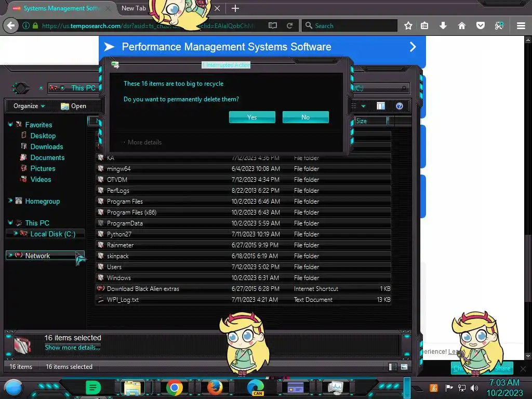The width and height of the screenshot is (532, 399).
Task: Select Downloads in Favorites
Action: coord(46,147)
